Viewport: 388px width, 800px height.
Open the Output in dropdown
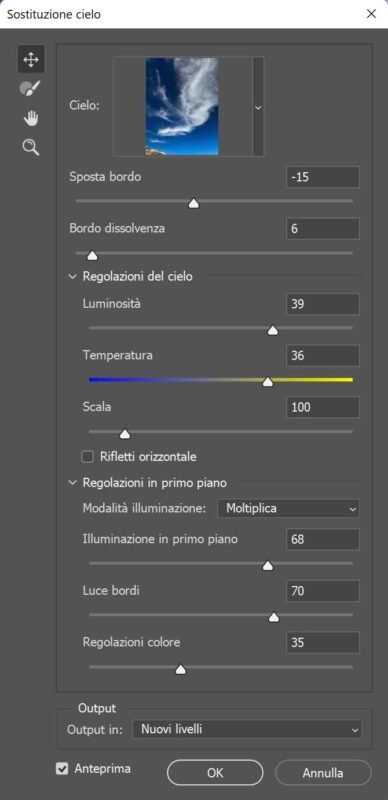click(x=247, y=730)
